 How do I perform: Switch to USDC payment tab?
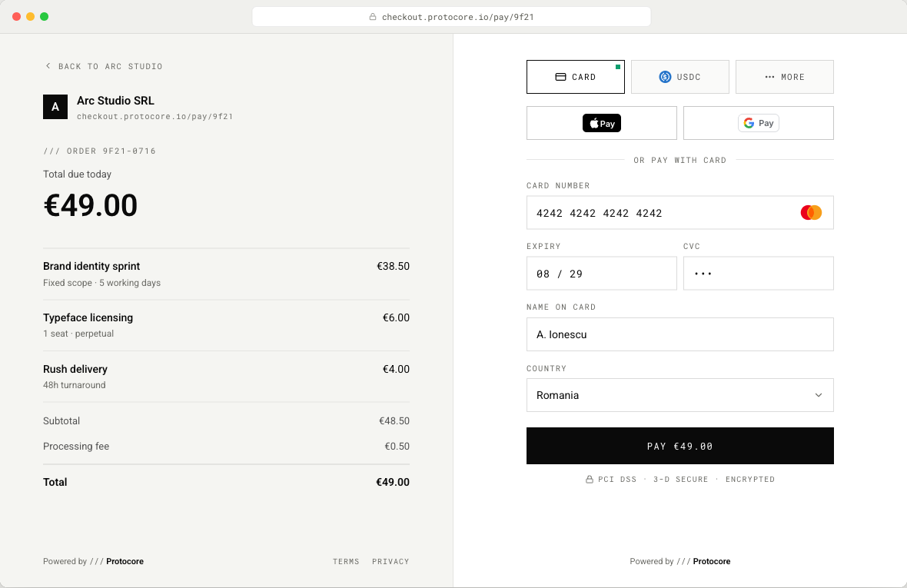coord(680,77)
